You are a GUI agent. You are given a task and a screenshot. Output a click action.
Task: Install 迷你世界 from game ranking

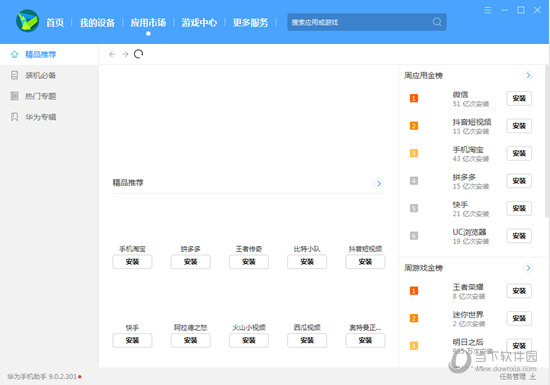tap(519, 318)
